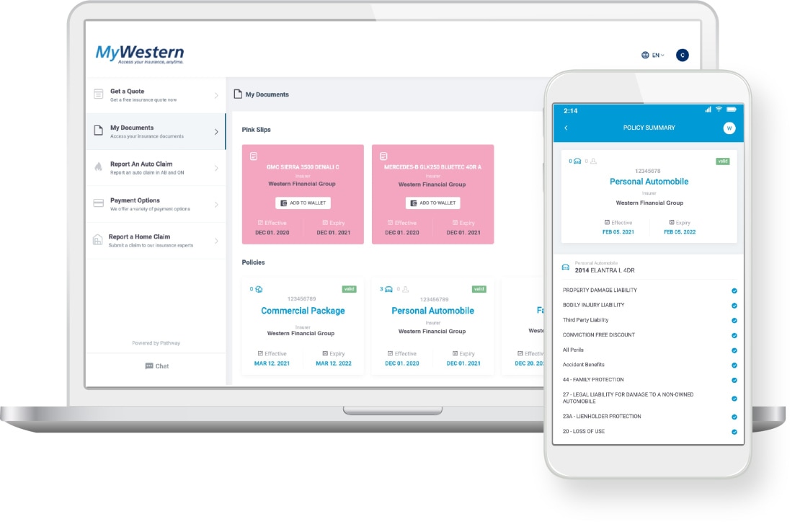Click the Payment Options card icon
The image size is (800, 532).
(99, 203)
